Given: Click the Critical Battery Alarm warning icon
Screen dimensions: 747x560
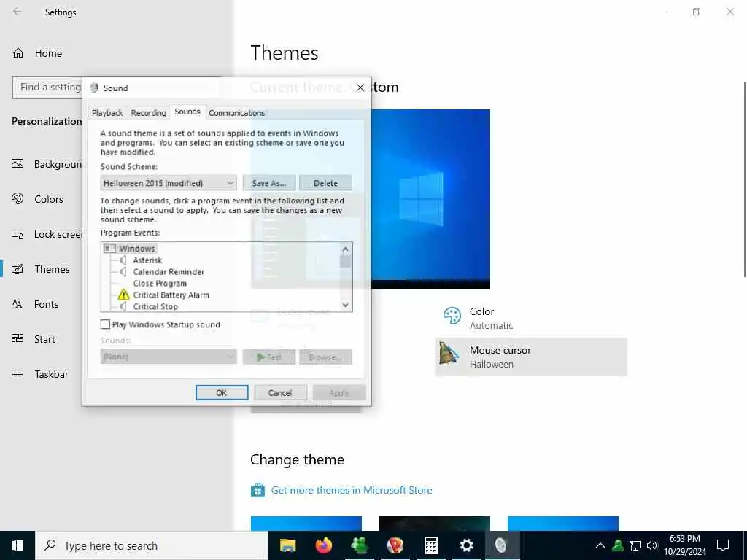Looking at the screenshot, I should tap(123, 295).
